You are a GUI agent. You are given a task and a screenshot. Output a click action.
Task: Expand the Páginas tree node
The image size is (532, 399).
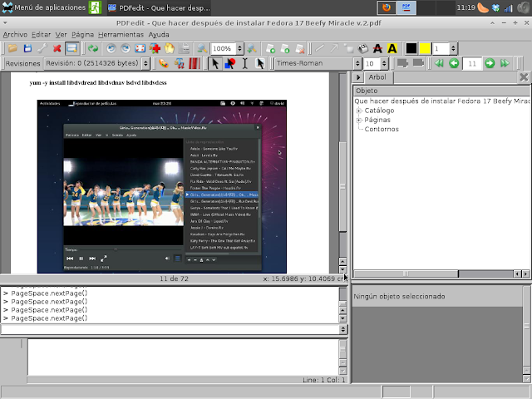[x=359, y=120]
